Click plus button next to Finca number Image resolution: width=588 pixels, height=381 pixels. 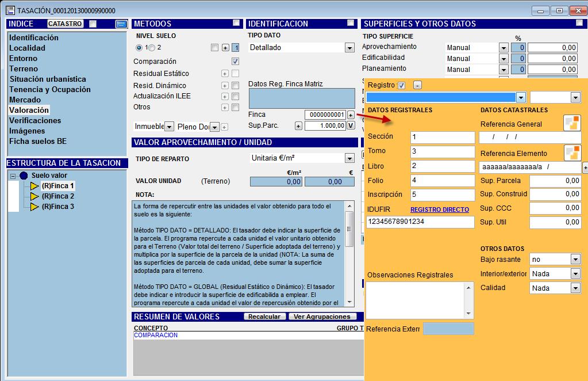coord(351,115)
